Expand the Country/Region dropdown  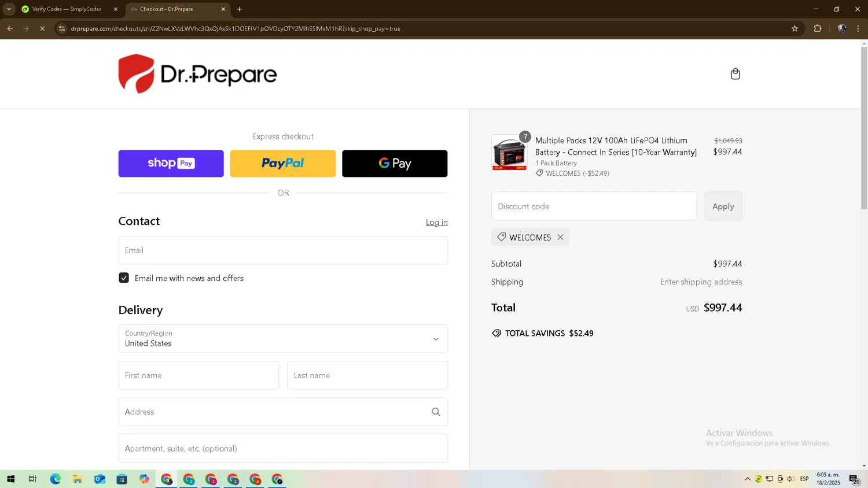coord(283,339)
